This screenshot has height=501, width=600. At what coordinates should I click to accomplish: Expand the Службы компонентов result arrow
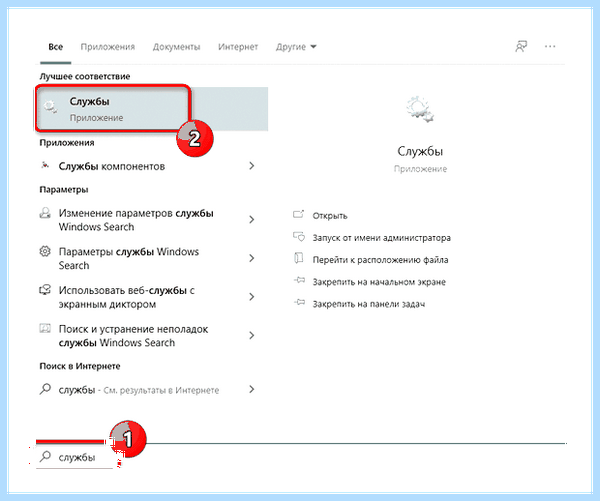point(251,166)
